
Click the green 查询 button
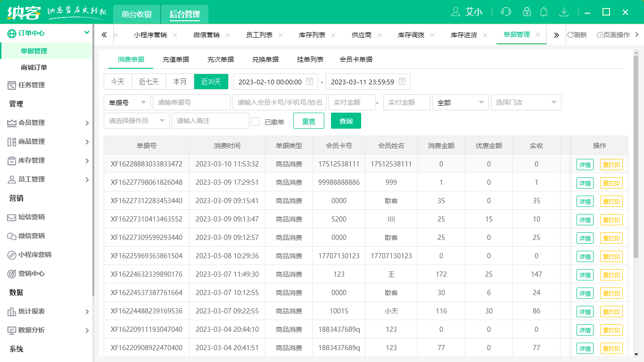click(x=346, y=121)
